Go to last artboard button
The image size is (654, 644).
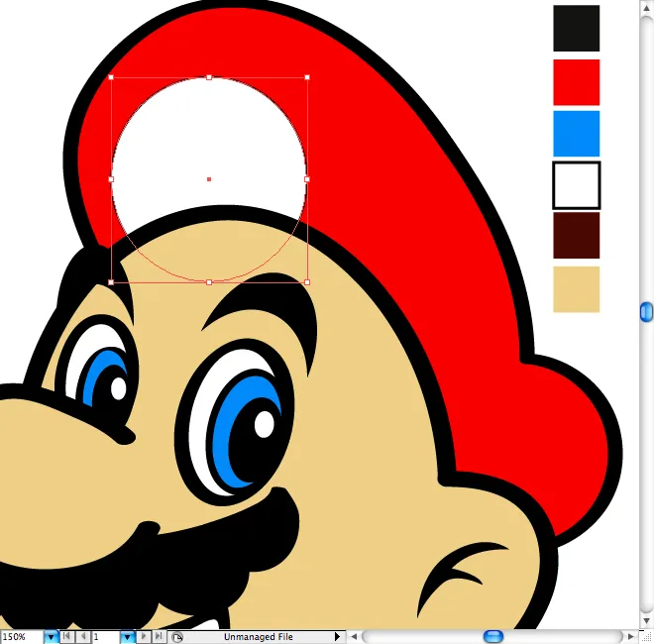tap(159, 636)
